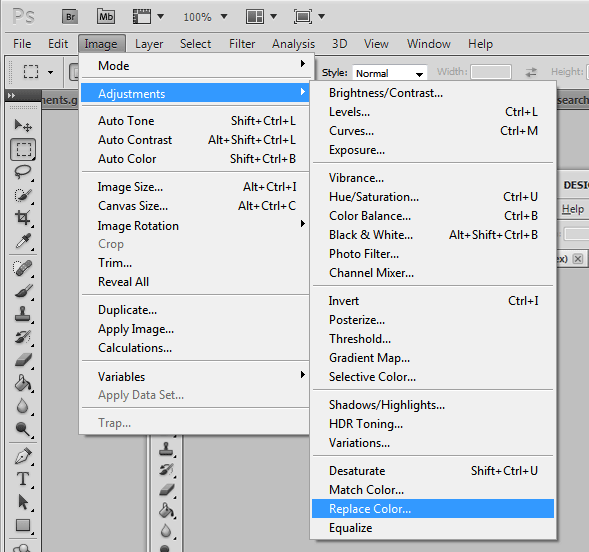Select the Clone Stamp tool
This screenshot has width=589, height=552.
coord(23,314)
